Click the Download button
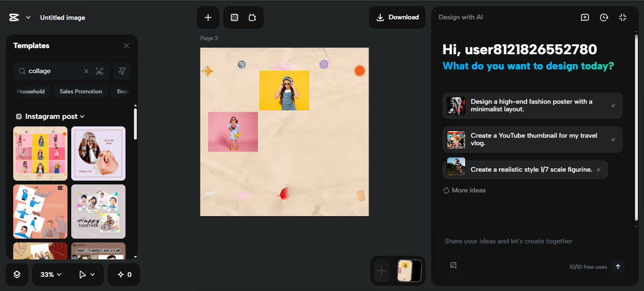 397,17
